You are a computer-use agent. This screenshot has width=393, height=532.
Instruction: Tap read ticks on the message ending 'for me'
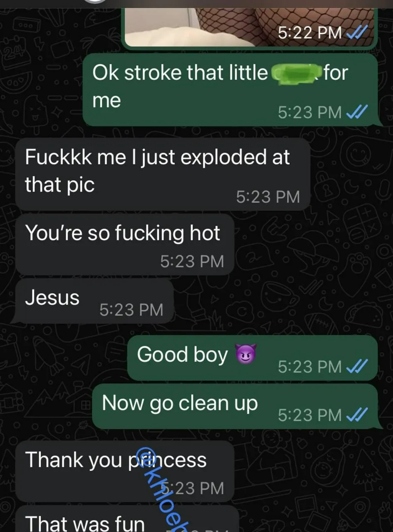pos(356,112)
